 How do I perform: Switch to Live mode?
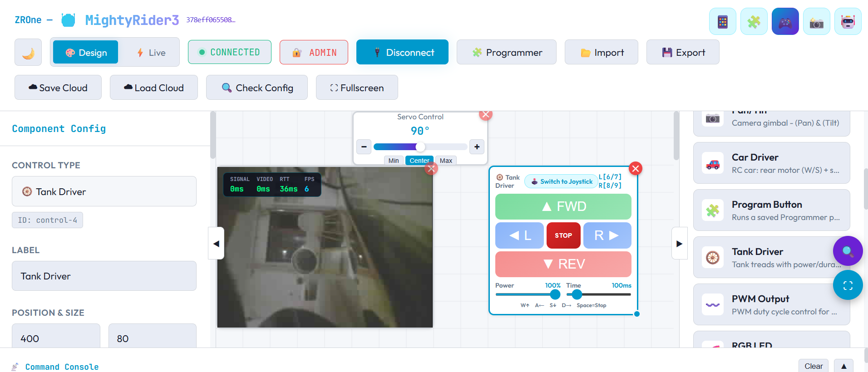point(151,53)
